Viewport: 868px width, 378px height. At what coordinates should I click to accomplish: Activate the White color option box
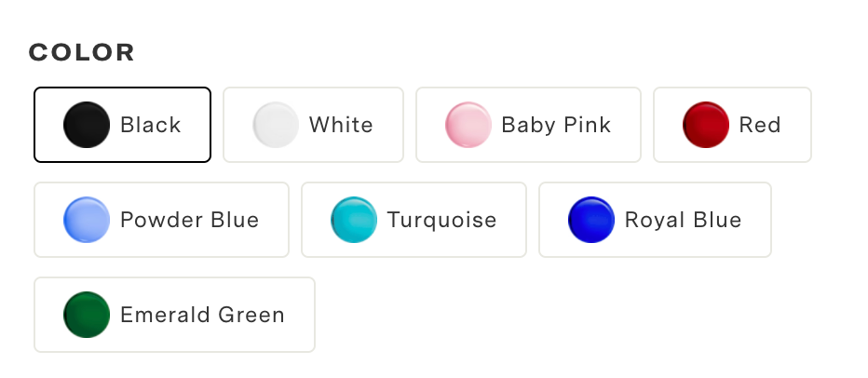pos(313,125)
